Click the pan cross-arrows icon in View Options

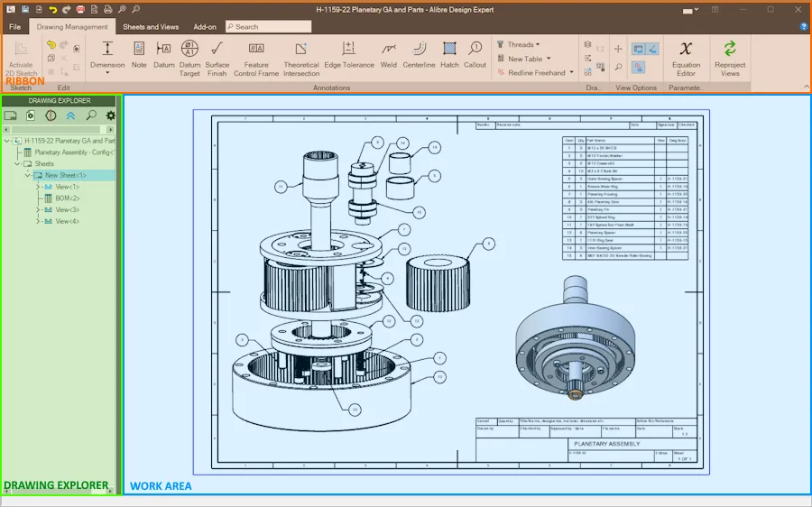pyautogui.click(x=618, y=49)
